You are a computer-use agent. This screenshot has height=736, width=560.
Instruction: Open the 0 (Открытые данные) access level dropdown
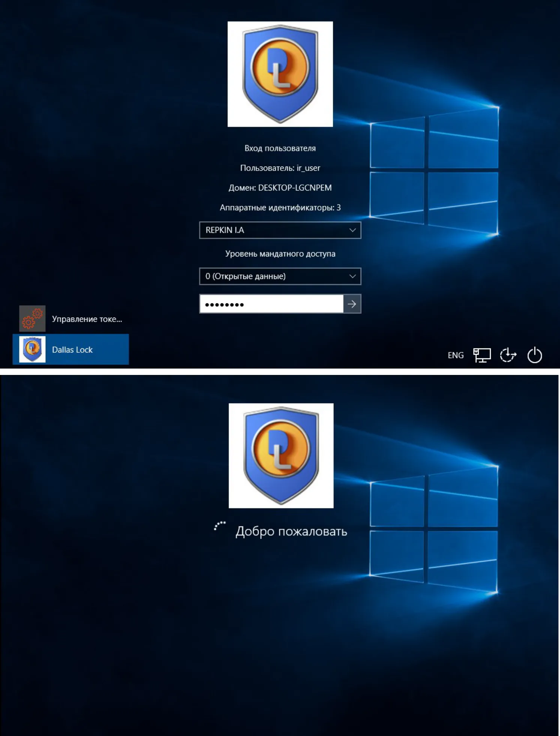[280, 276]
